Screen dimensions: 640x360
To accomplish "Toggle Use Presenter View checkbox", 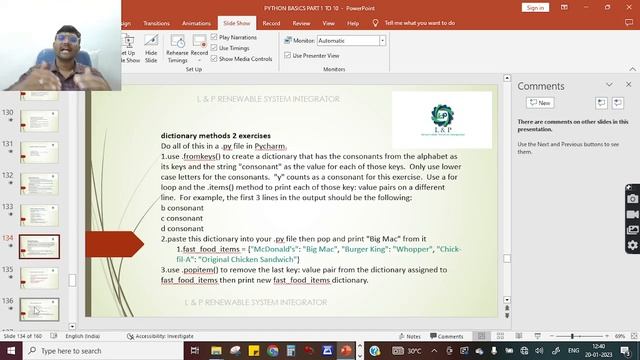I will pos(287,55).
